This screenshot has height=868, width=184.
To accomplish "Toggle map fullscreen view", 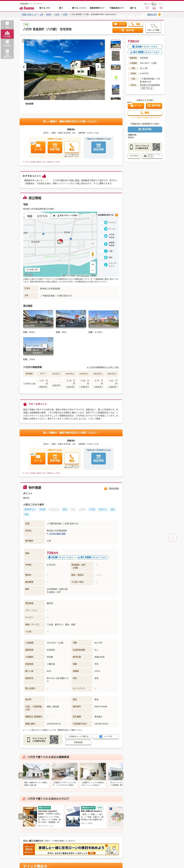I will point(93,216).
